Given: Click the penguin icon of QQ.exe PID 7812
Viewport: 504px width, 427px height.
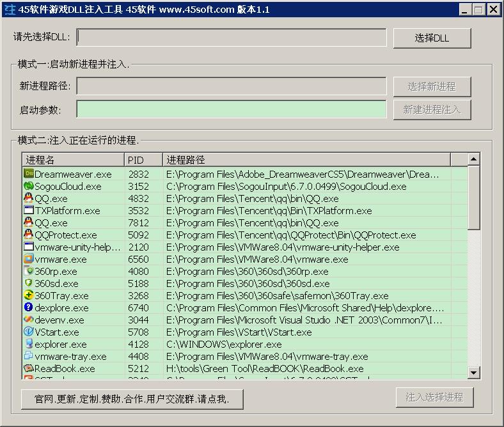Looking at the screenshot, I should pyautogui.click(x=29, y=222).
